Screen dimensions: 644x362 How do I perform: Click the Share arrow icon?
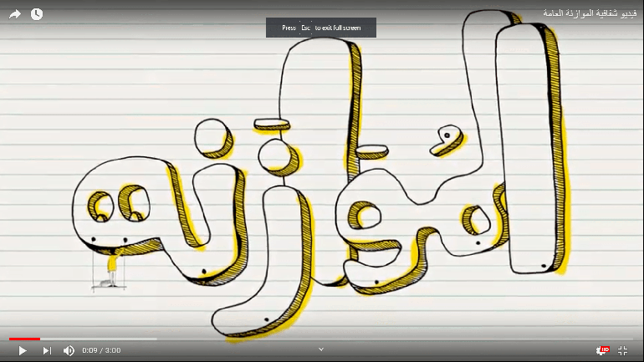pos(14,14)
